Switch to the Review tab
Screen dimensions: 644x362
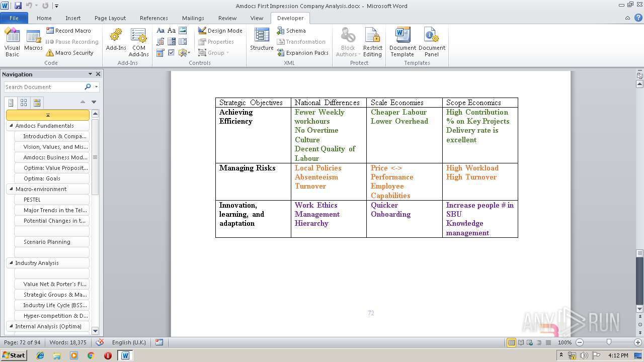coord(227,18)
